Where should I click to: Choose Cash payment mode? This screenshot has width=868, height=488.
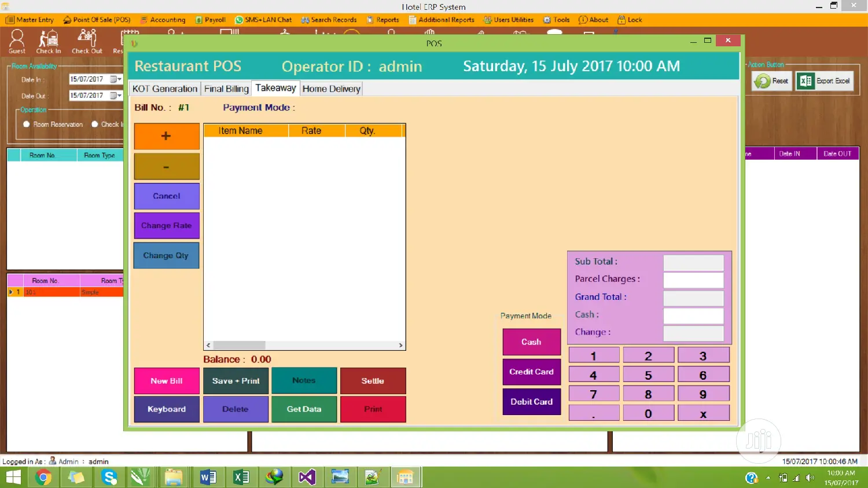click(x=531, y=342)
